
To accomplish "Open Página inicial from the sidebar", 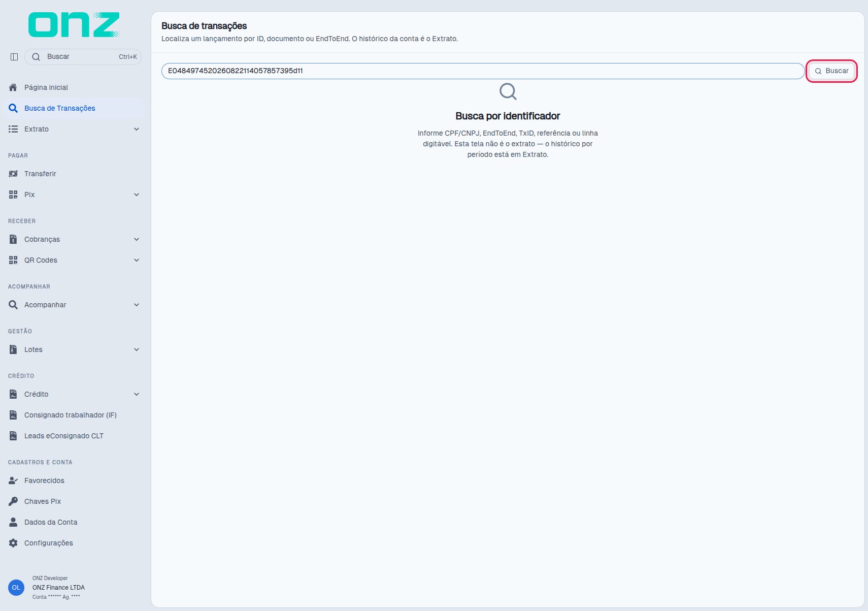I will point(74,87).
